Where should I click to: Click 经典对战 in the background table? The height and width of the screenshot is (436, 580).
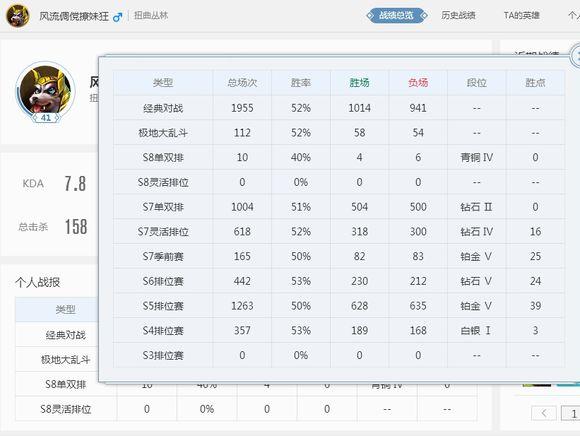pyautogui.click(x=66, y=335)
